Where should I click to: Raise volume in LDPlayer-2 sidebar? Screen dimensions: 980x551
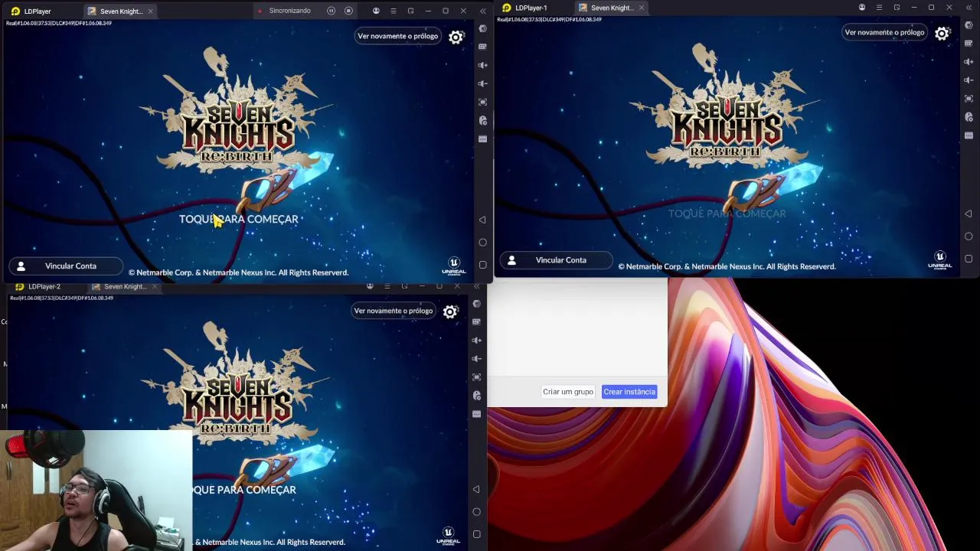pyautogui.click(x=477, y=341)
